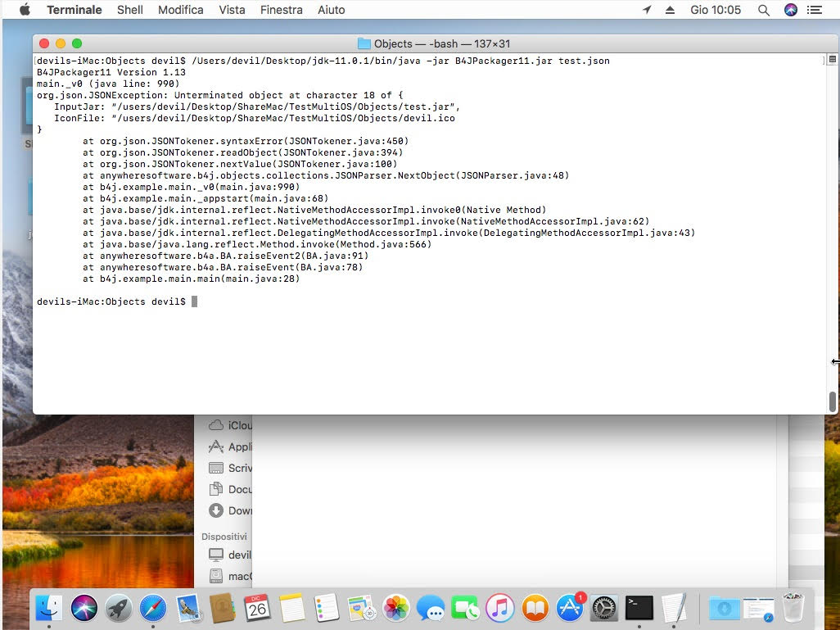Open Apple menu

(x=25, y=10)
